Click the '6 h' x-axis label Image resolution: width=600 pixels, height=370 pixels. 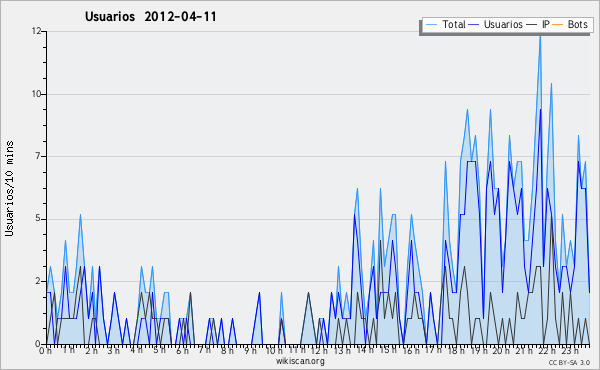point(182,351)
